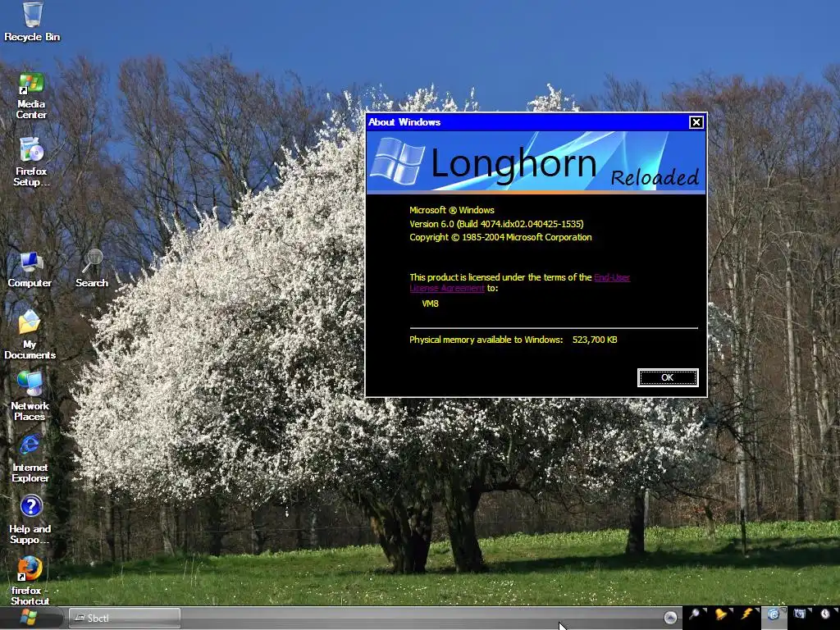
Task: Open the Computer desktop icon
Action: coord(30,269)
